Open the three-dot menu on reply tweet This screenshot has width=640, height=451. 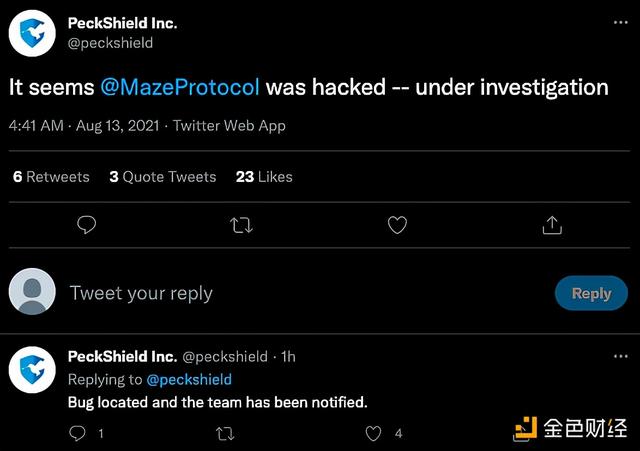[621, 356]
